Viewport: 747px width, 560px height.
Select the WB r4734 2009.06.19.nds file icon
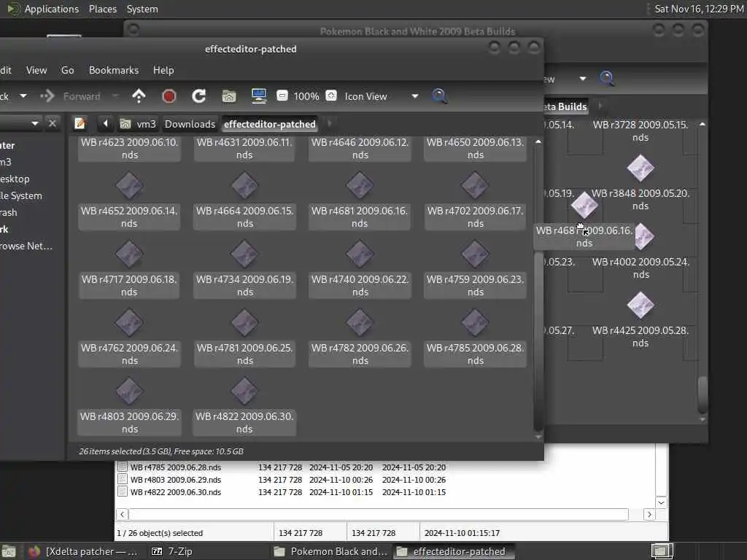point(245,254)
